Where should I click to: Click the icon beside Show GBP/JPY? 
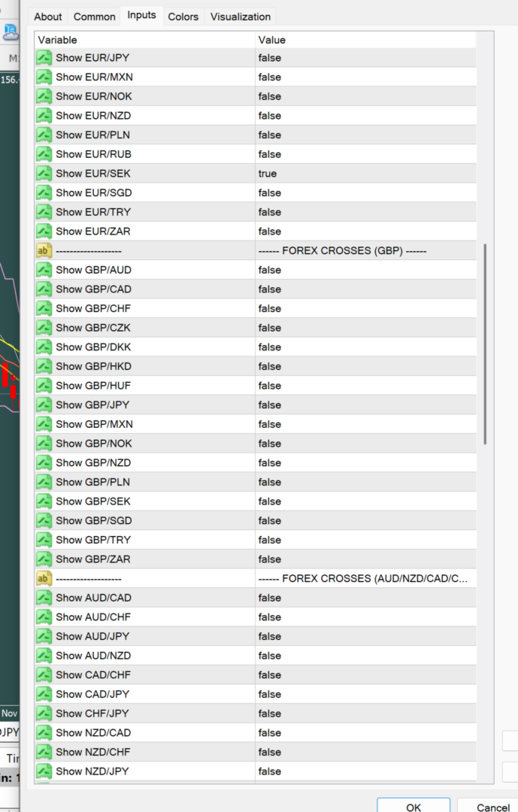pyautogui.click(x=44, y=405)
